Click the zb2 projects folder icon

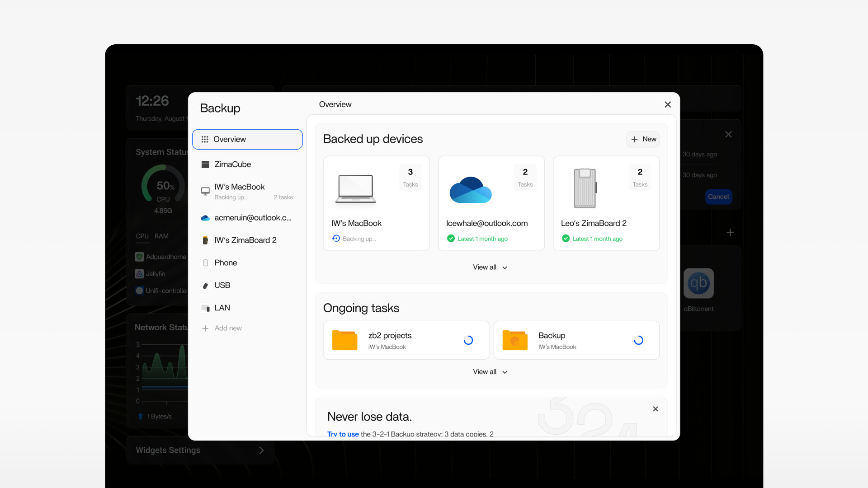(344, 340)
